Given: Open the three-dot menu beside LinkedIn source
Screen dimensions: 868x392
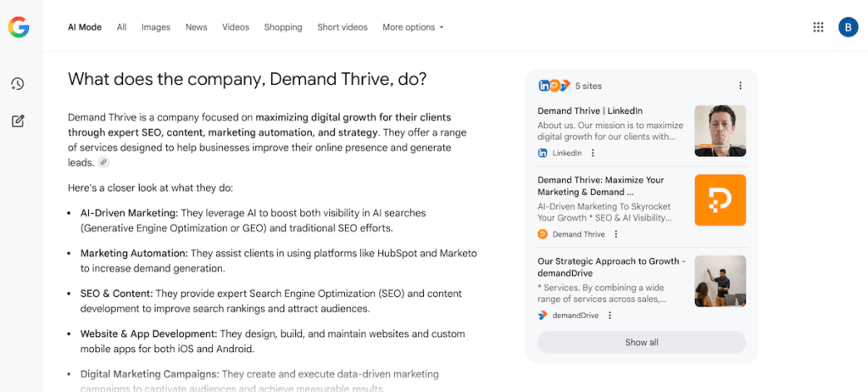Looking at the screenshot, I should pos(593,153).
